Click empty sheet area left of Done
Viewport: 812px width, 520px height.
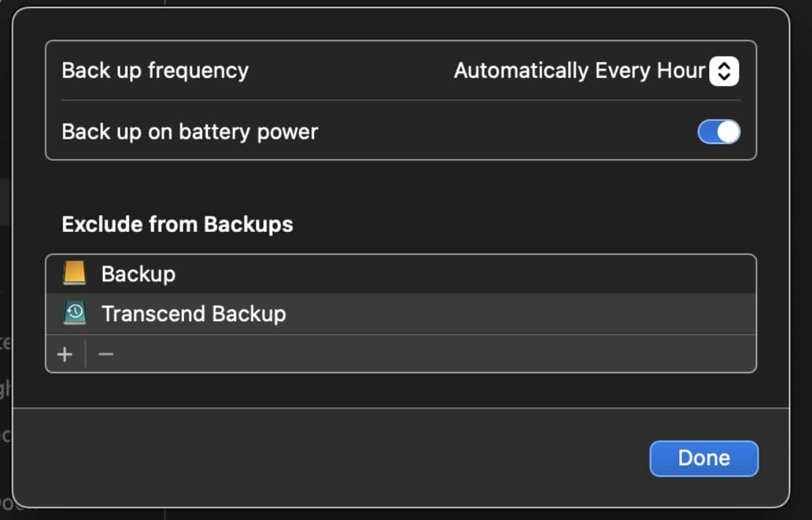pyautogui.click(x=338, y=458)
